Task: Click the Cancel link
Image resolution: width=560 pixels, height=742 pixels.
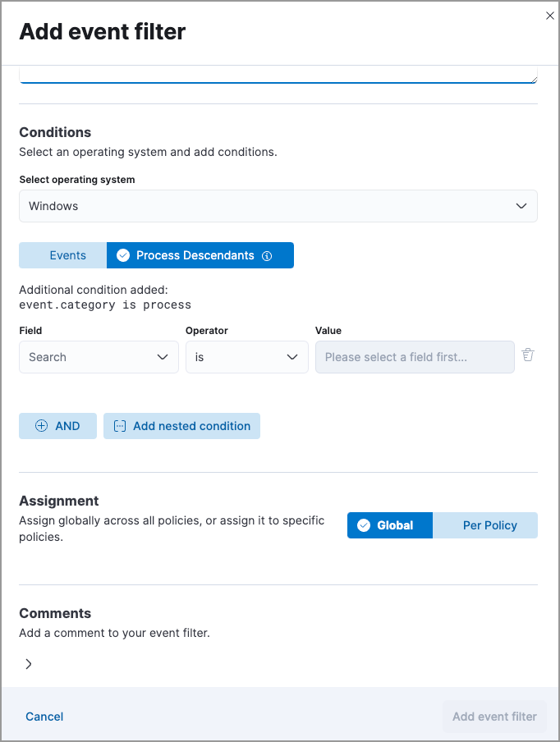Action: pos(44,716)
